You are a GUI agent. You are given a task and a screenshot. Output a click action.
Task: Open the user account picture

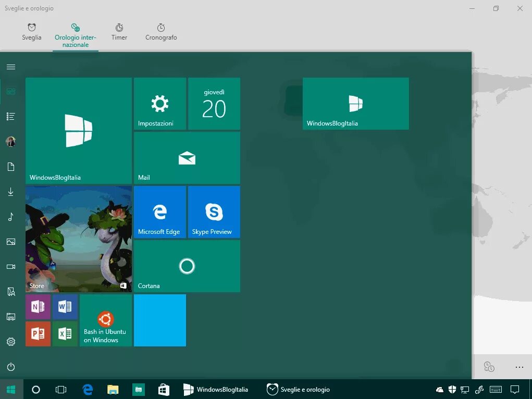click(x=11, y=142)
